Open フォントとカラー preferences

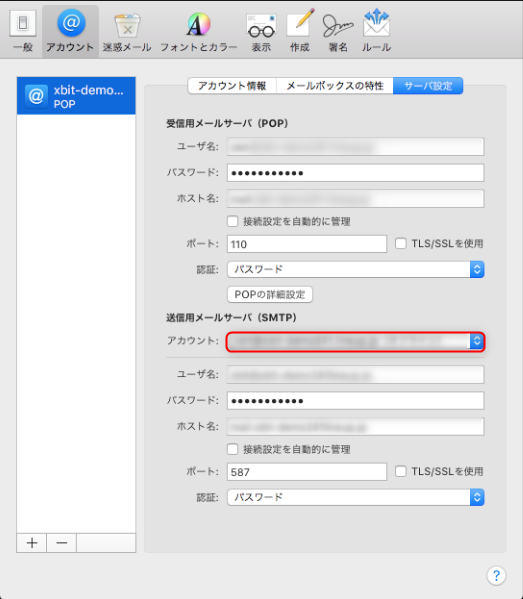coord(199,31)
